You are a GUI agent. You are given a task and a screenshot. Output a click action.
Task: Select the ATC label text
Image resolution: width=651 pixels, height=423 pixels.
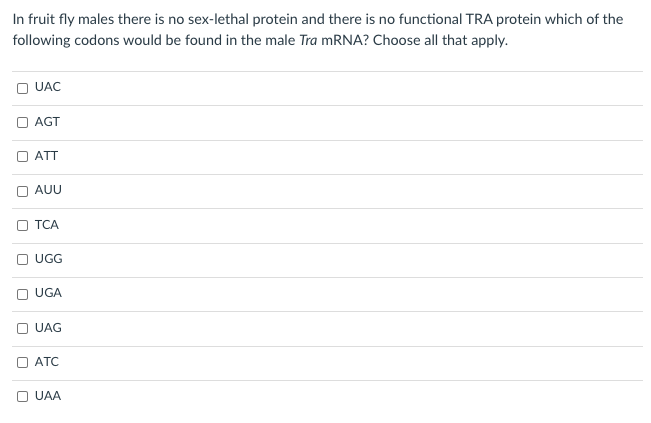47,362
